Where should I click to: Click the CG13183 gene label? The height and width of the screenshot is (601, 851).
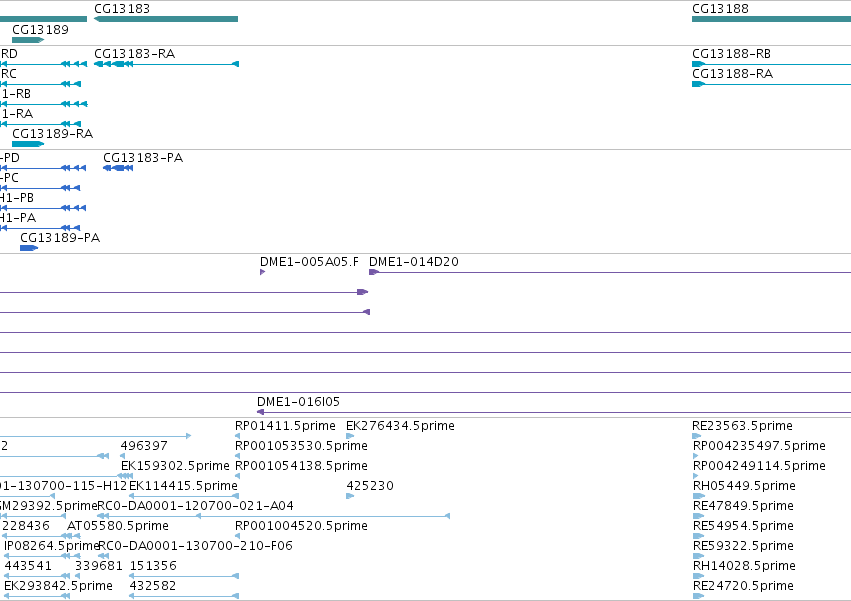pyautogui.click(x=122, y=9)
